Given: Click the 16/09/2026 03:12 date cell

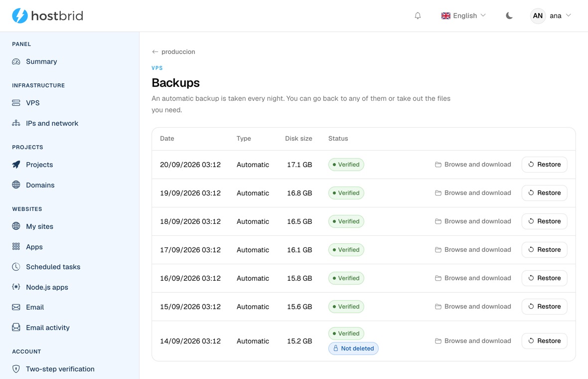Looking at the screenshot, I should tap(190, 278).
